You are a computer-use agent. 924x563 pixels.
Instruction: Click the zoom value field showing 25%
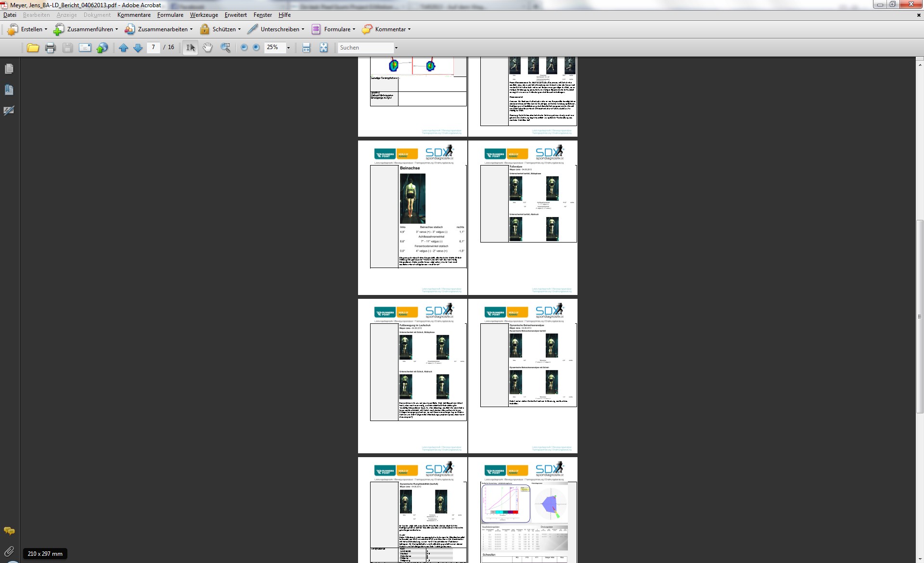click(275, 47)
